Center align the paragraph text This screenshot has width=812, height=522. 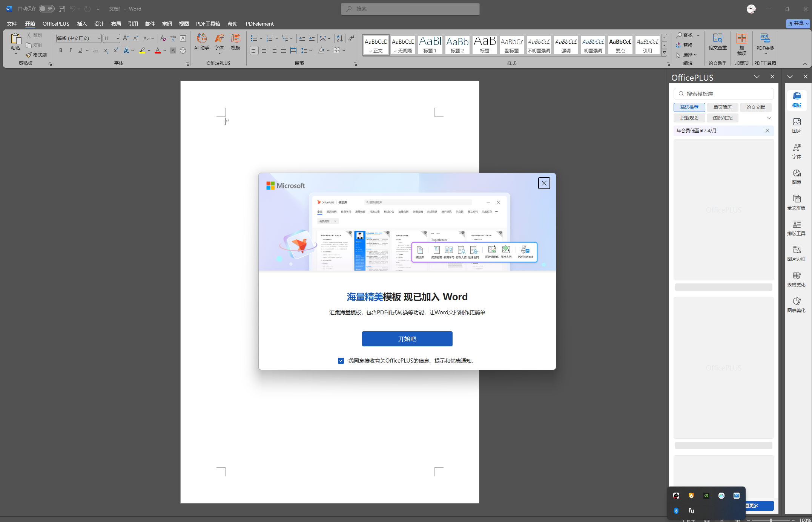[x=264, y=51]
